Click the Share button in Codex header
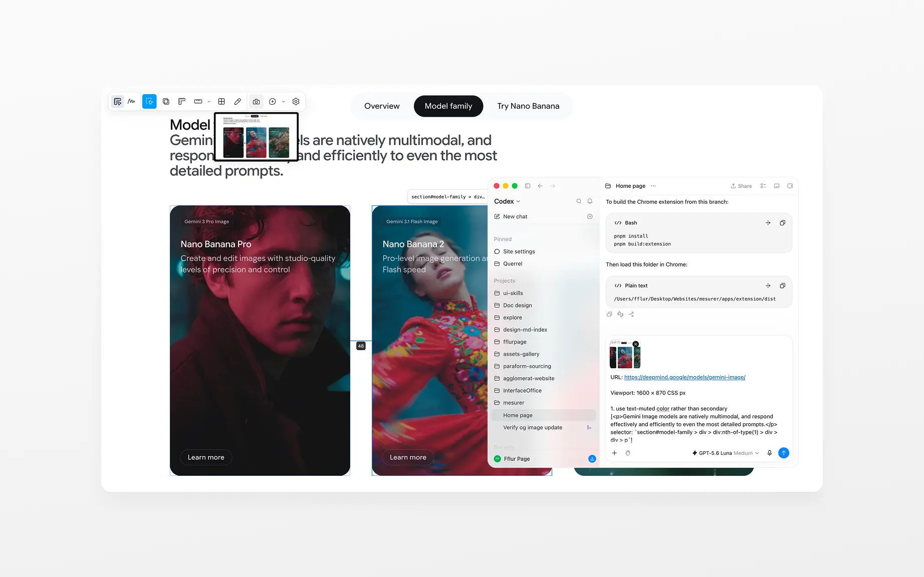The width and height of the screenshot is (924, 577). [x=741, y=186]
